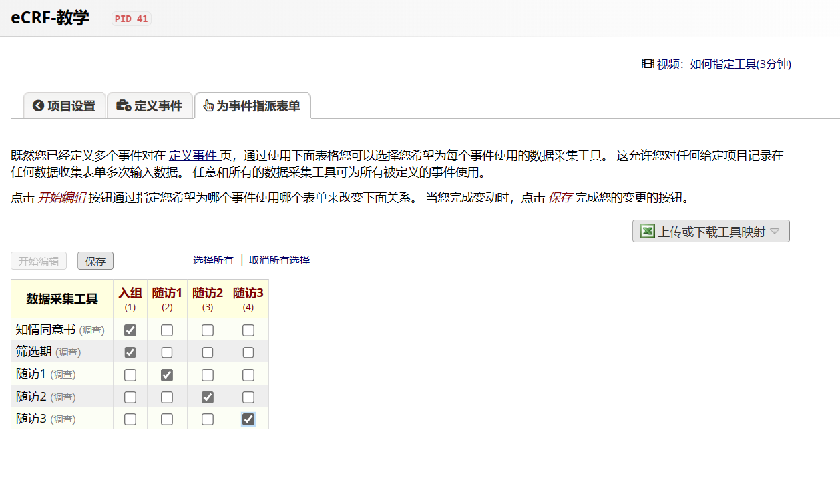840x504 pixels.
Task: Check 随访2 in the 随访3 column
Action: [x=248, y=397]
